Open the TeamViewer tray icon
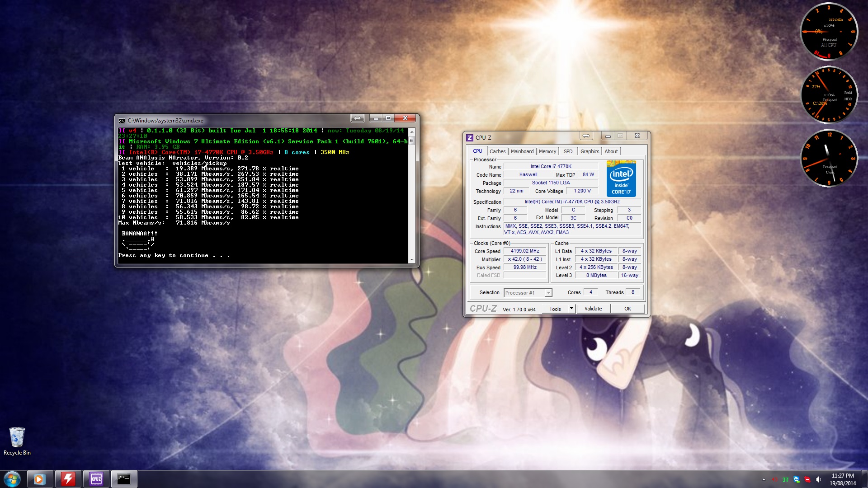 click(796, 479)
